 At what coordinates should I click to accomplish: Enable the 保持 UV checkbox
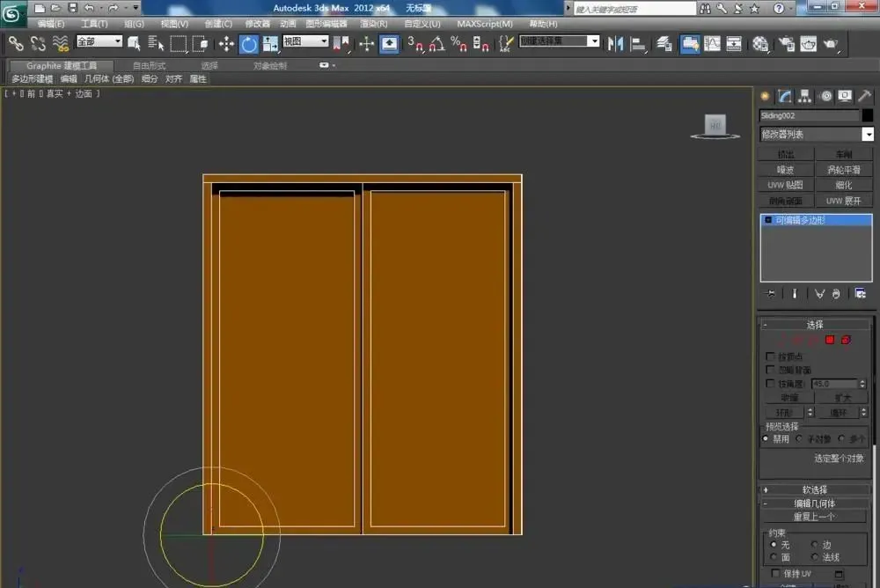[775, 573]
